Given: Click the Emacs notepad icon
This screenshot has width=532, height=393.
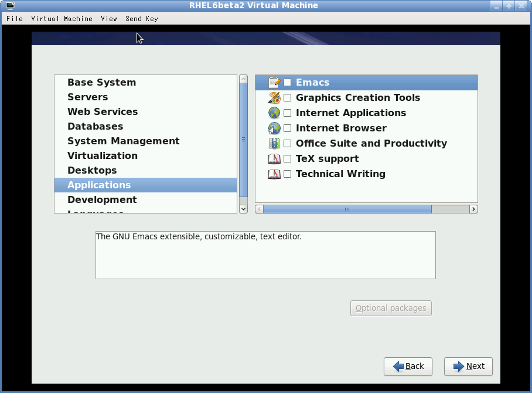Looking at the screenshot, I should tap(274, 82).
